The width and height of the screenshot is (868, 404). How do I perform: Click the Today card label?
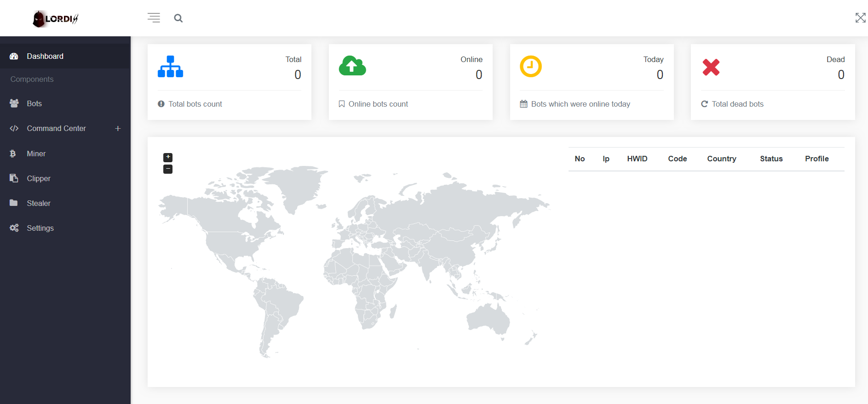pyautogui.click(x=653, y=59)
